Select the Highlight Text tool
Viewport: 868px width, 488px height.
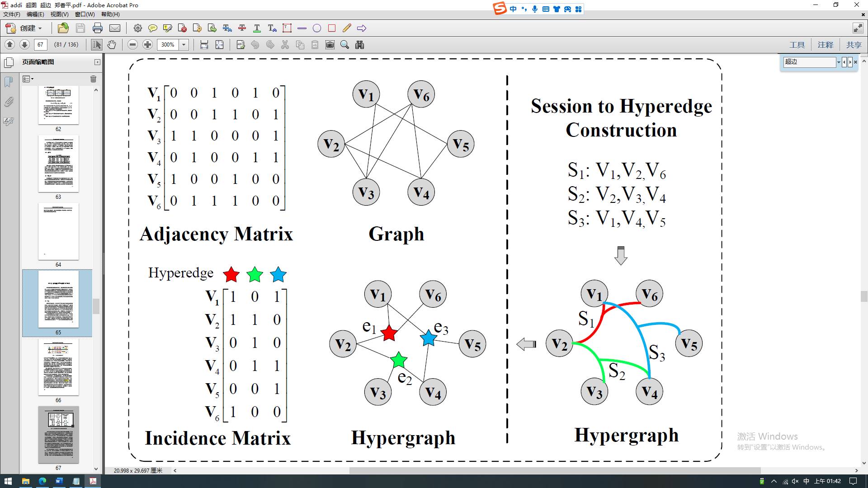click(167, 28)
